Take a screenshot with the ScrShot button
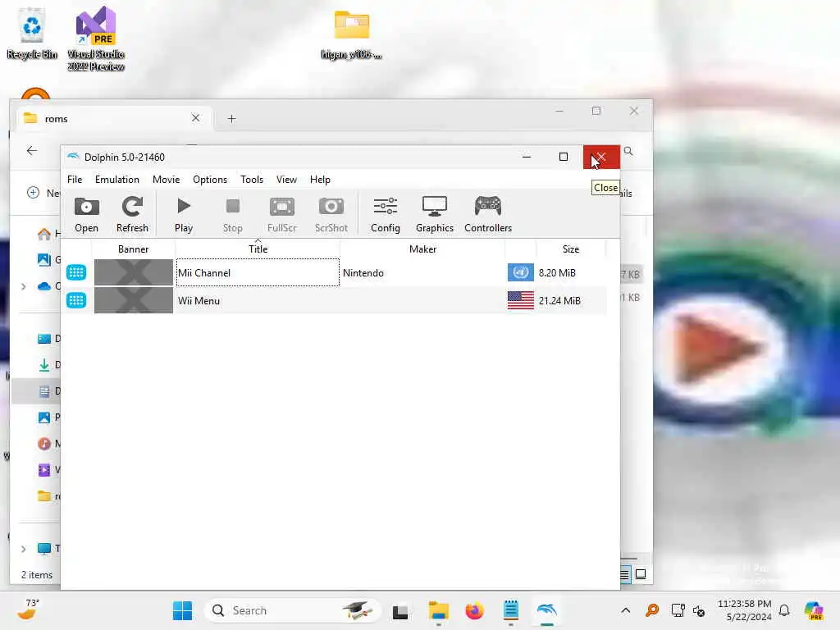 (x=331, y=214)
